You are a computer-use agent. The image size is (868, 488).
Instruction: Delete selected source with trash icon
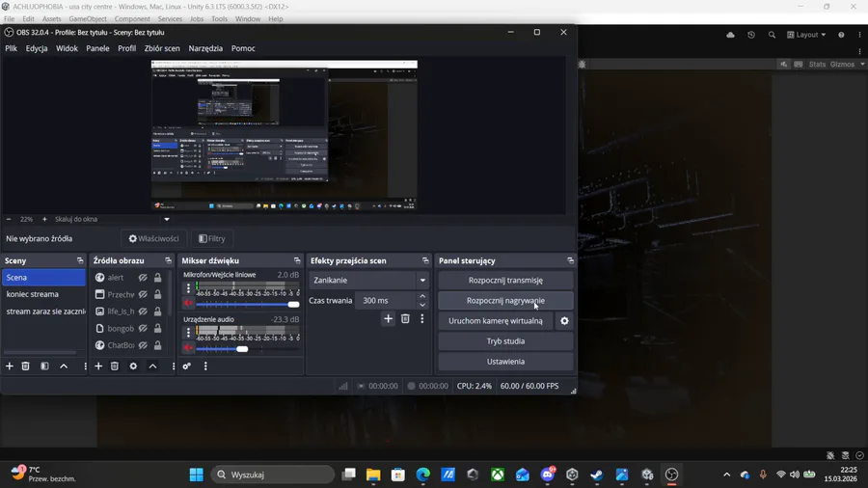point(115,366)
